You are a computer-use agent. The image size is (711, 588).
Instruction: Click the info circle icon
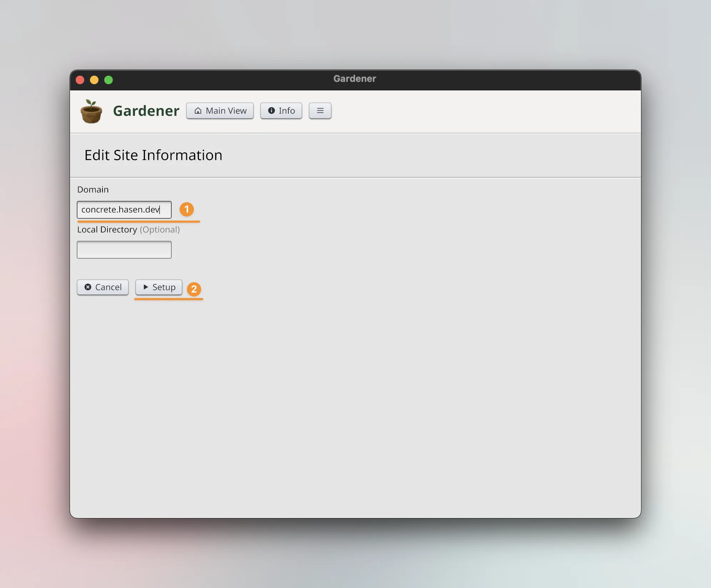271,111
